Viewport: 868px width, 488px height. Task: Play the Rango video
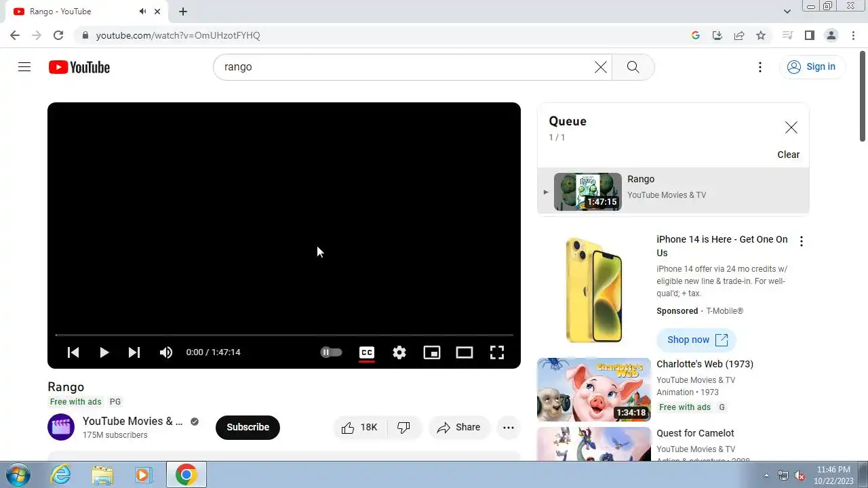(x=104, y=352)
